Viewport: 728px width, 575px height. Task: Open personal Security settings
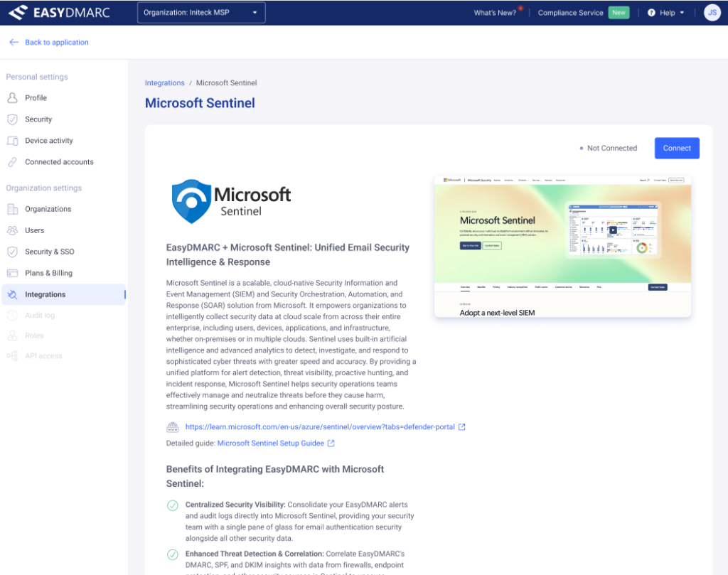click(x=38, y=119)
